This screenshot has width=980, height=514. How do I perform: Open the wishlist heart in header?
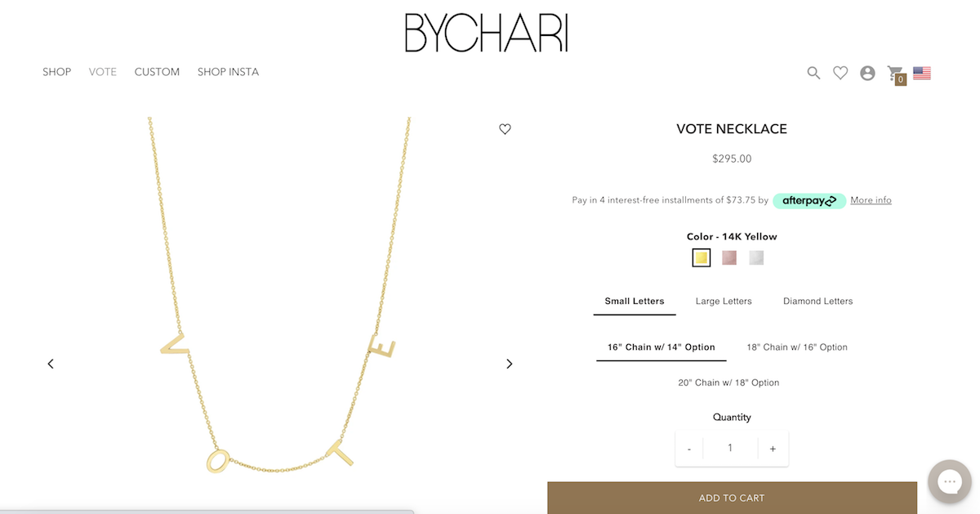(840, 73)
